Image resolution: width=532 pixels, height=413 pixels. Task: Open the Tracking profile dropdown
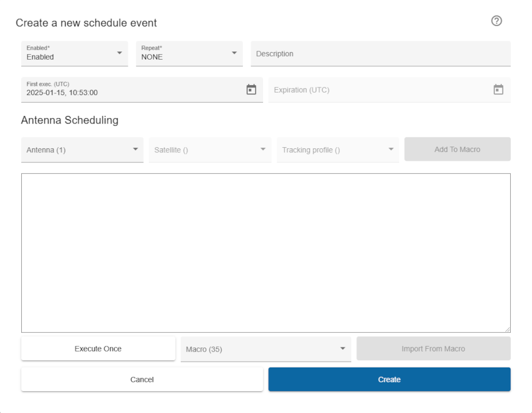337,149
